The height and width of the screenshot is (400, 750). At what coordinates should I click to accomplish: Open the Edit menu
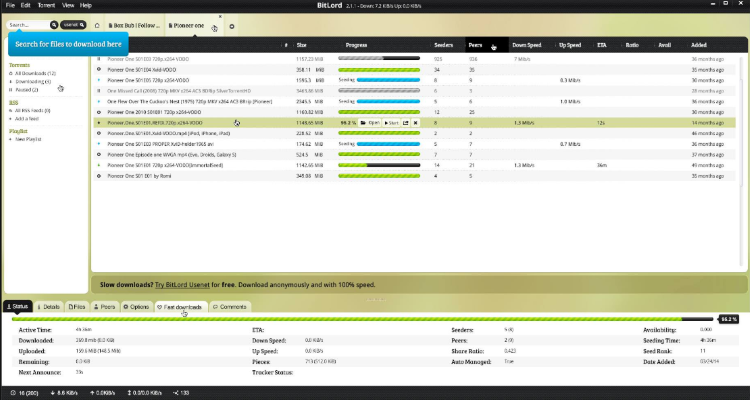coord(26,5)
